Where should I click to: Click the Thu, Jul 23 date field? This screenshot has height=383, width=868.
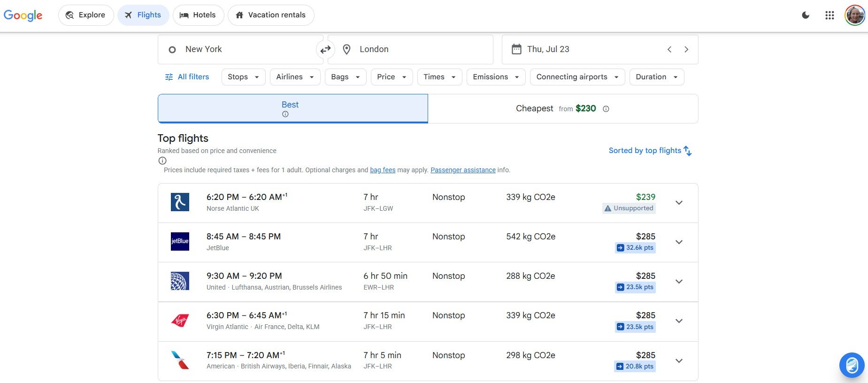(x=600, y=49)
